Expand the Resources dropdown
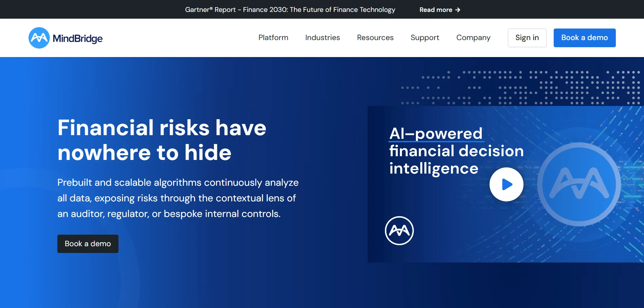This screenshot has height=308, width=644. point(375,38)
